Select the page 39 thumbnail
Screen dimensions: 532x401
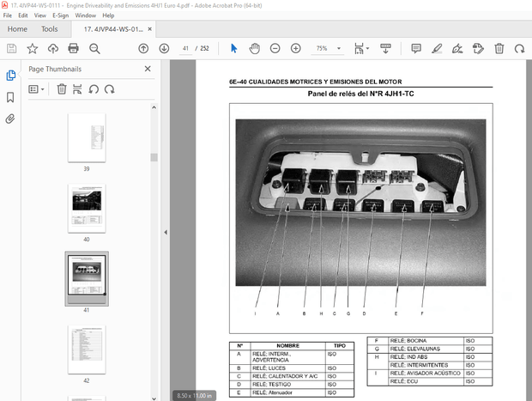(87, 137)
